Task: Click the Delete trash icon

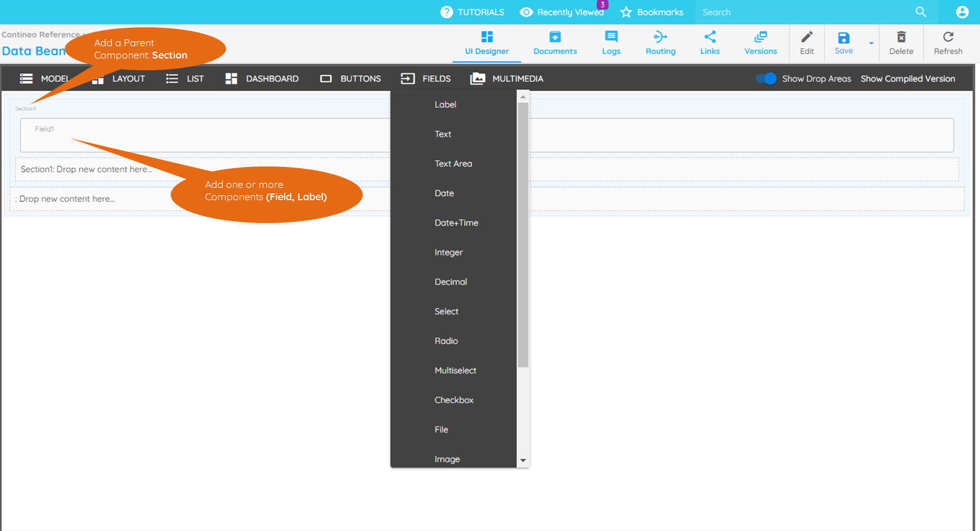Action: [901, 37]
